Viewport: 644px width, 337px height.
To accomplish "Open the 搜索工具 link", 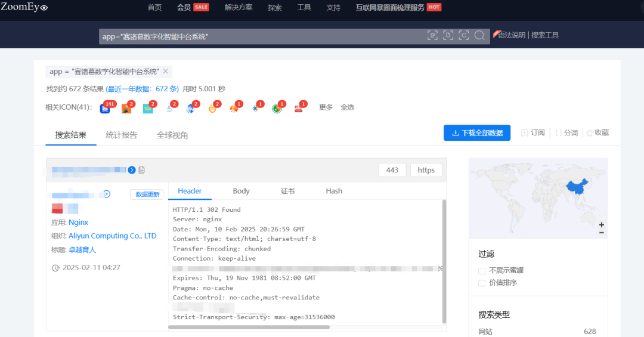I will 545,35.
